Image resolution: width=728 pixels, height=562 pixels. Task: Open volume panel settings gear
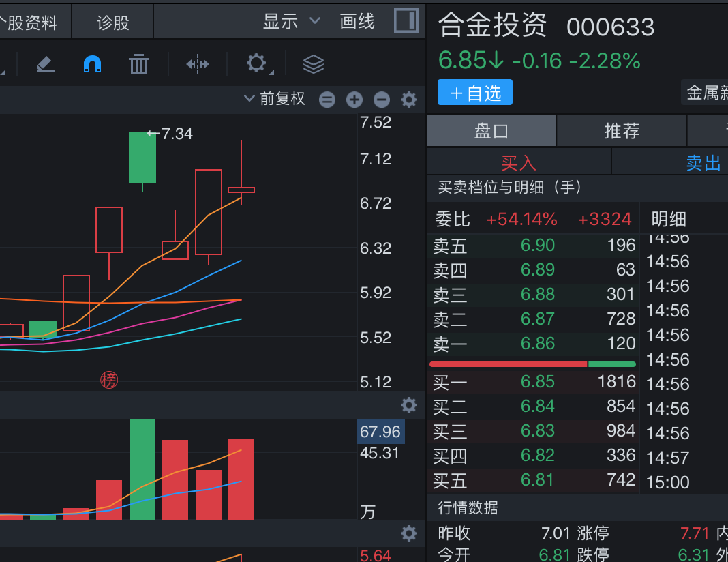point(409,405)
